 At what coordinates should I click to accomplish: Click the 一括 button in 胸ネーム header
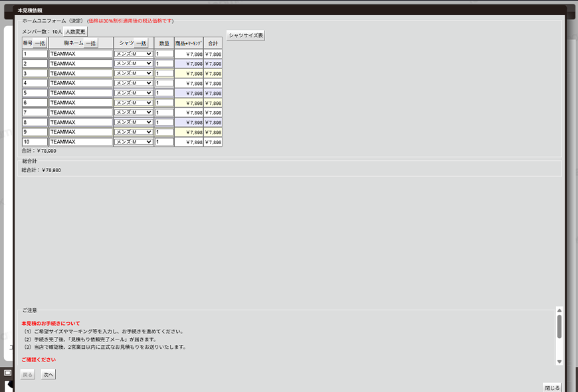tap(90, 43)
